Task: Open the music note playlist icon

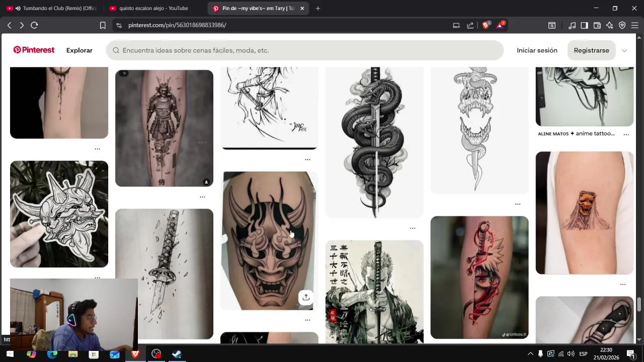Action: click(572, 25)
